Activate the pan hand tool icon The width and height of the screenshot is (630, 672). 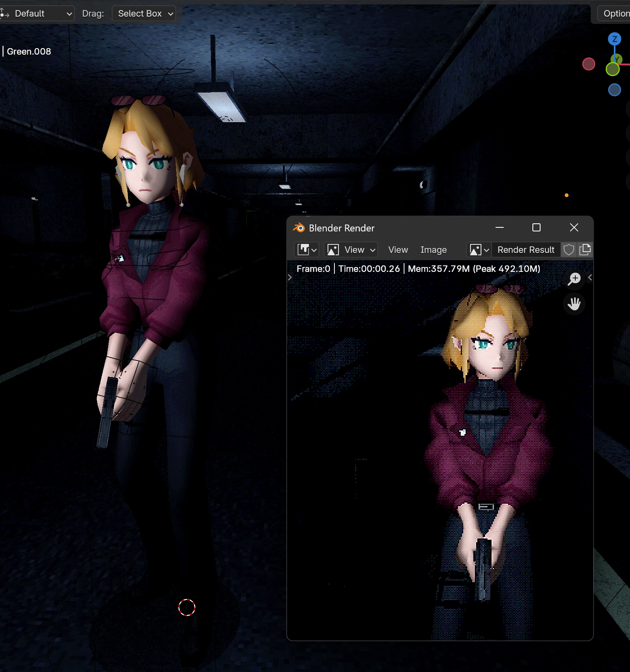[574, 304]
